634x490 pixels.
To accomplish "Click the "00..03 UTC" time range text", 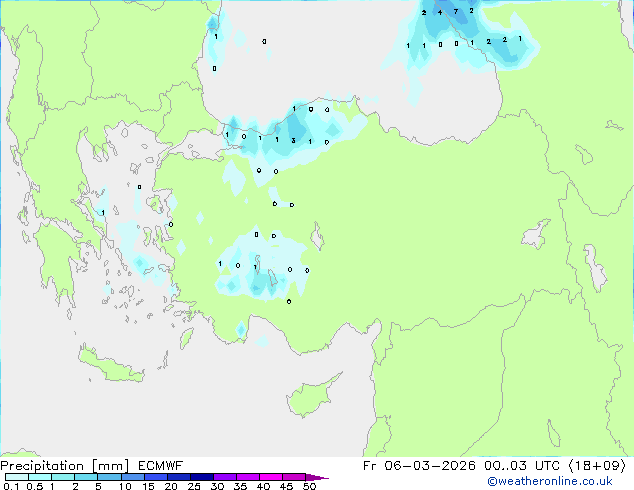I will pyautogui.click(x=523, y=466).
